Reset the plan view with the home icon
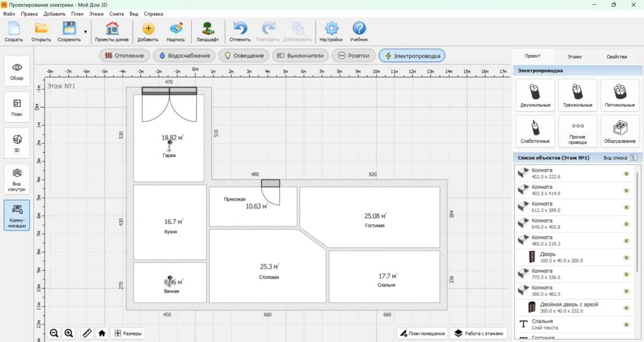 [102, 333]
